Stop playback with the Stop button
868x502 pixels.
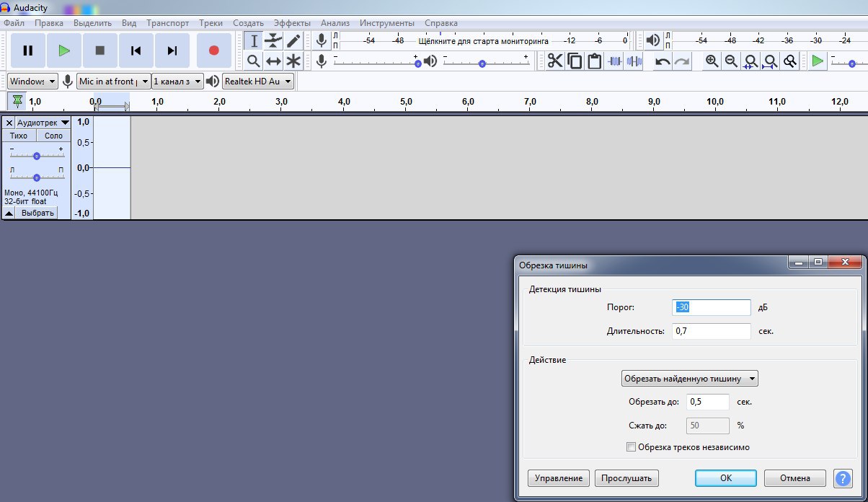click(x=100, y=50)
